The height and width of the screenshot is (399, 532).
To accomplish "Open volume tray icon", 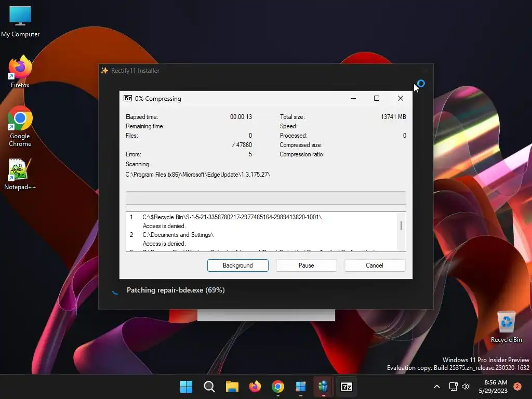I will coord(465,387).
